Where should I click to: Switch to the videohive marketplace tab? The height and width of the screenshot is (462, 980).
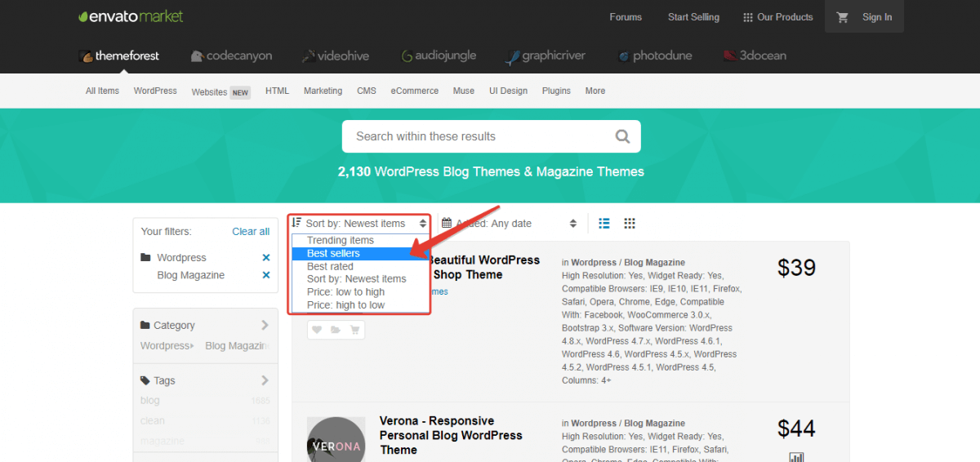(336, 56)
